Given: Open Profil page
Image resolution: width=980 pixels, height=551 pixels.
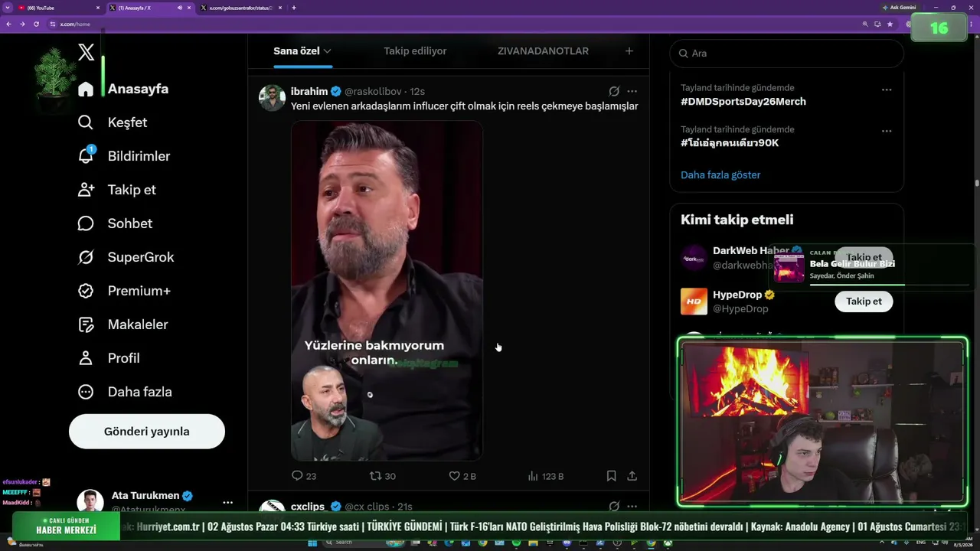Looking at the screenshot, I should coord(109,358).
